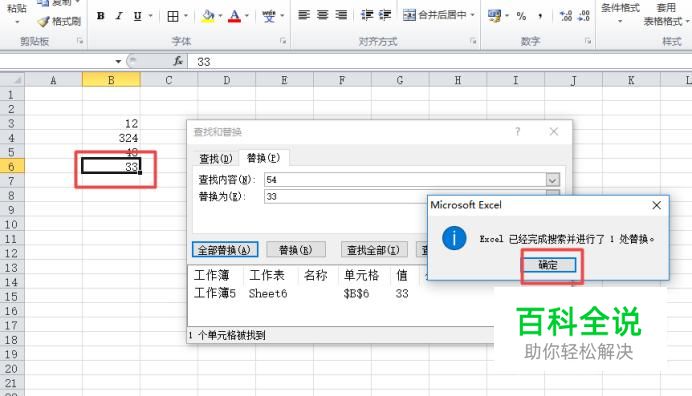Viewport: 692px width, 396px height.
Task: Click cell B3 containing 12
Action: (x=111, y=123)
